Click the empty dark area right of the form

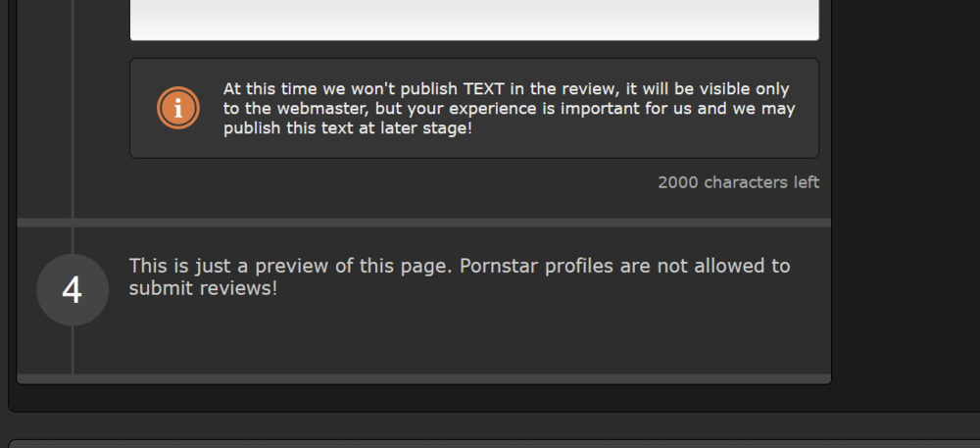pos(906,196)
